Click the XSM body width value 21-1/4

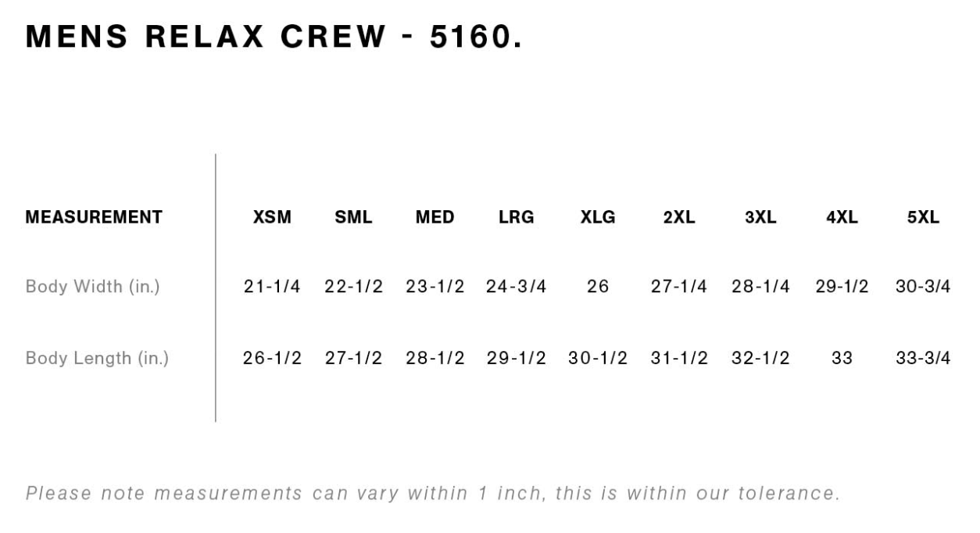point(272,287)
